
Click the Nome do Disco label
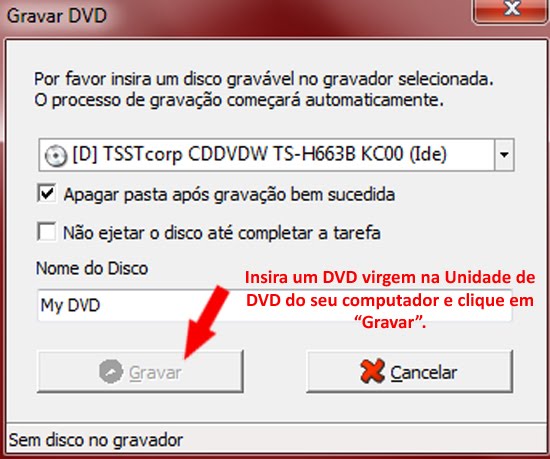92,269
